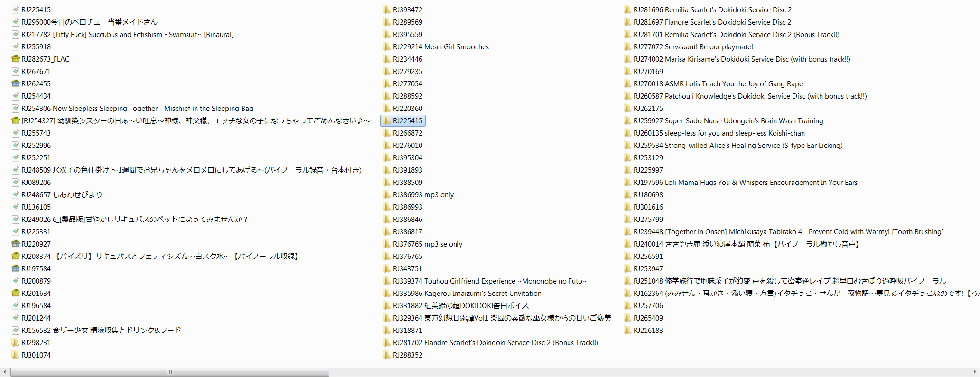Select the RJ277072 Servaaant! Be our playmate! folder
The height and width of the screenshot is (377, 980).
693,47
